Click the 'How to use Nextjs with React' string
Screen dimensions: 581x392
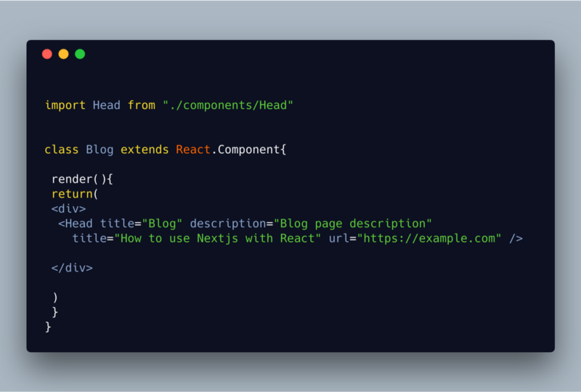217,238
